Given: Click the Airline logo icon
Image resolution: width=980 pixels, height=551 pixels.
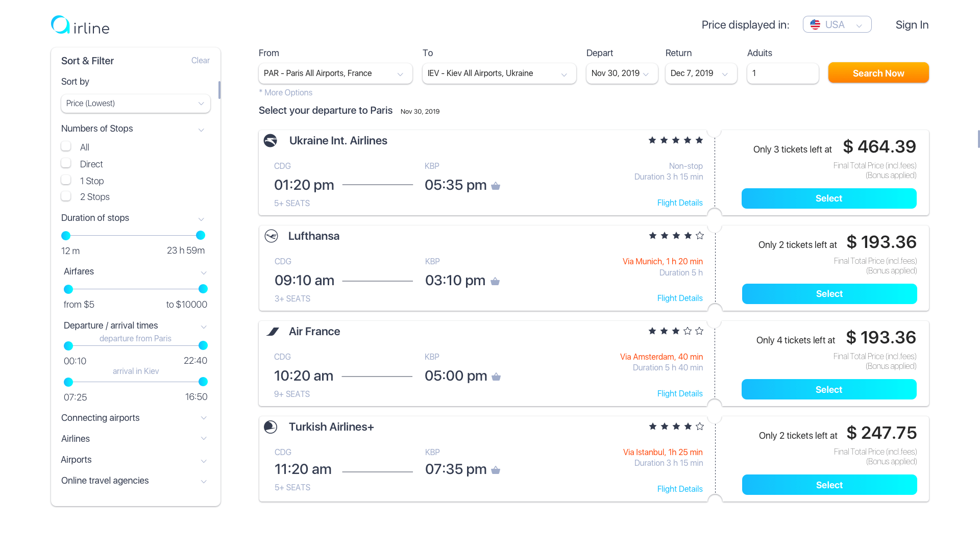Looking at the screenshot, I should pos(60,24).
